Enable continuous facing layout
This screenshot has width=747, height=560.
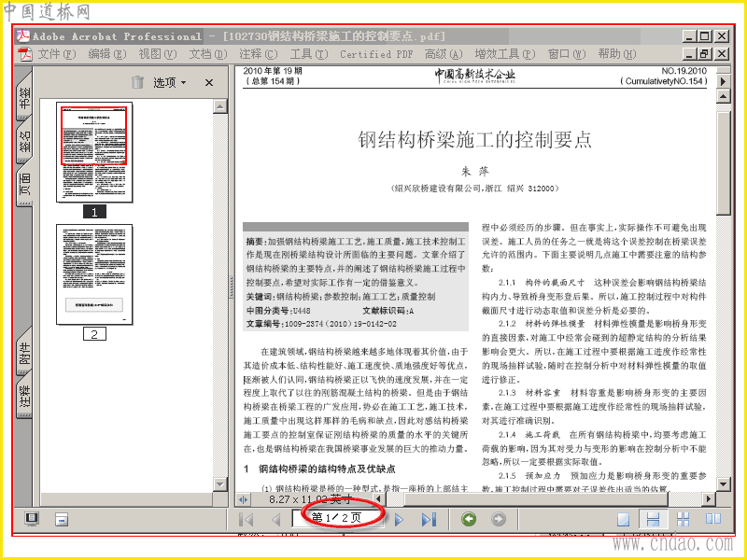pos(684,519)
